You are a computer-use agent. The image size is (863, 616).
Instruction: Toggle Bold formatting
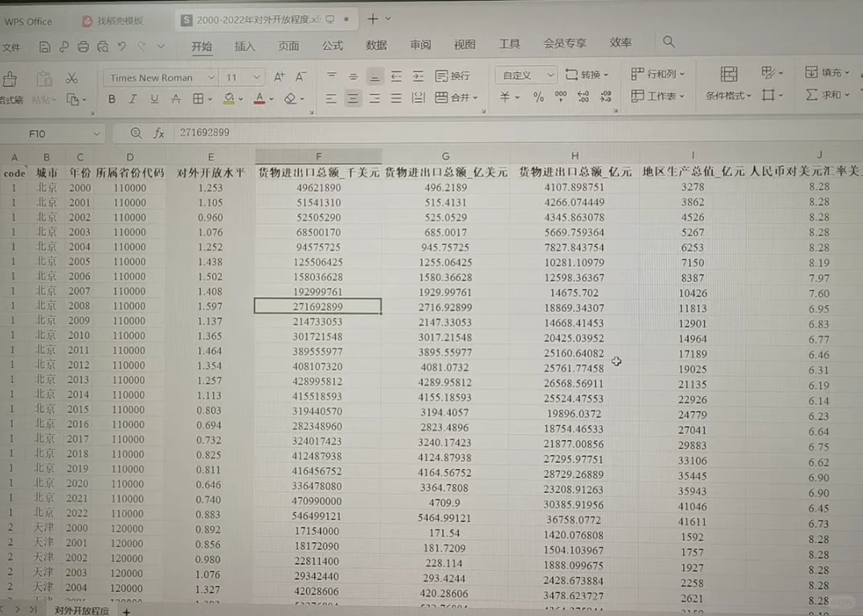(112, 99)
